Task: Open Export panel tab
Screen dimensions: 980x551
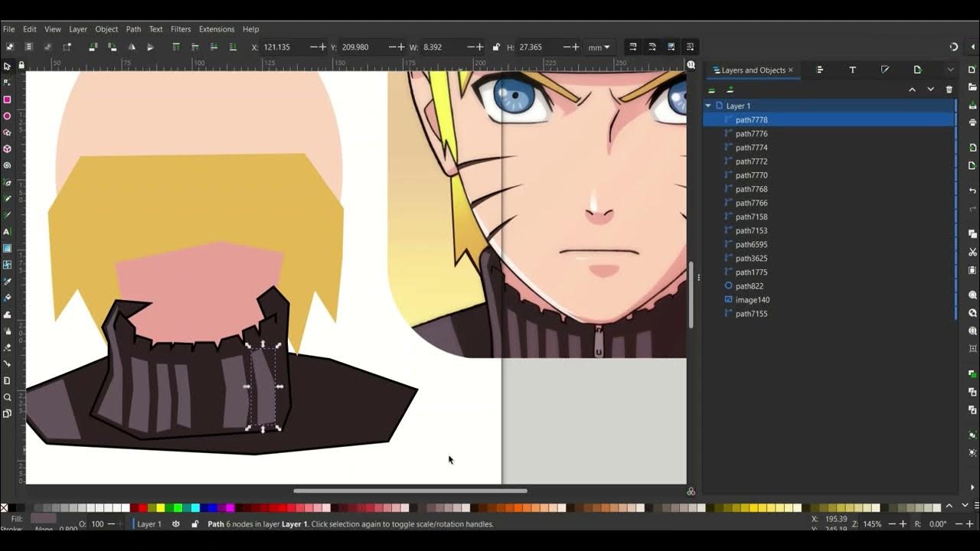Action: [x=917, y=70]
